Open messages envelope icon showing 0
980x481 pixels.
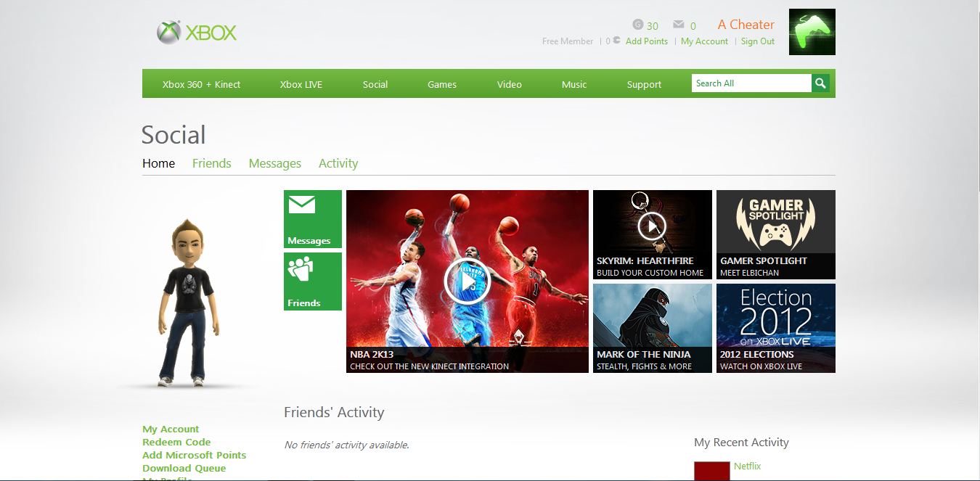click(x=679, y=25)
